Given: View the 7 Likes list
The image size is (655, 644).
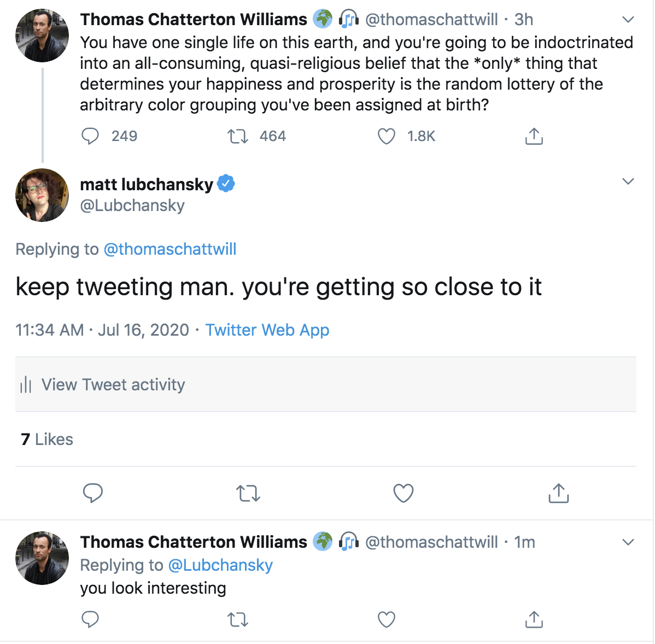Looking at the screenshot, I should 47,440.
